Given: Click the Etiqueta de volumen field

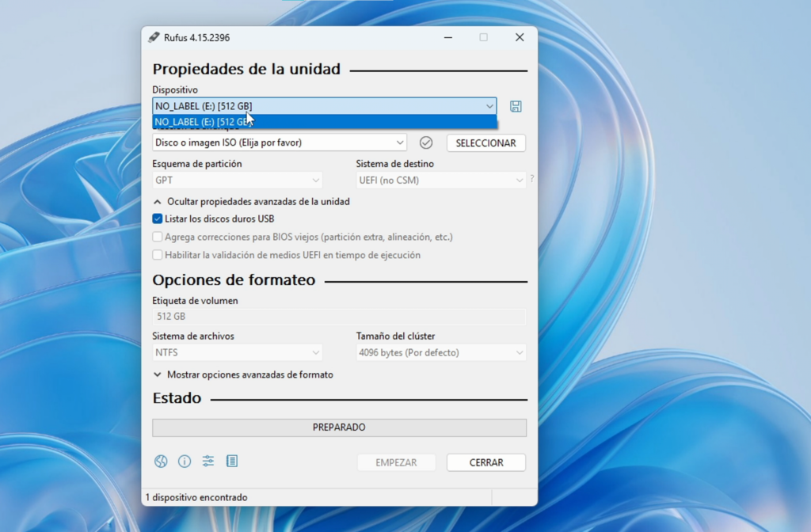Looking at the screenshot, I should (339, 317).
